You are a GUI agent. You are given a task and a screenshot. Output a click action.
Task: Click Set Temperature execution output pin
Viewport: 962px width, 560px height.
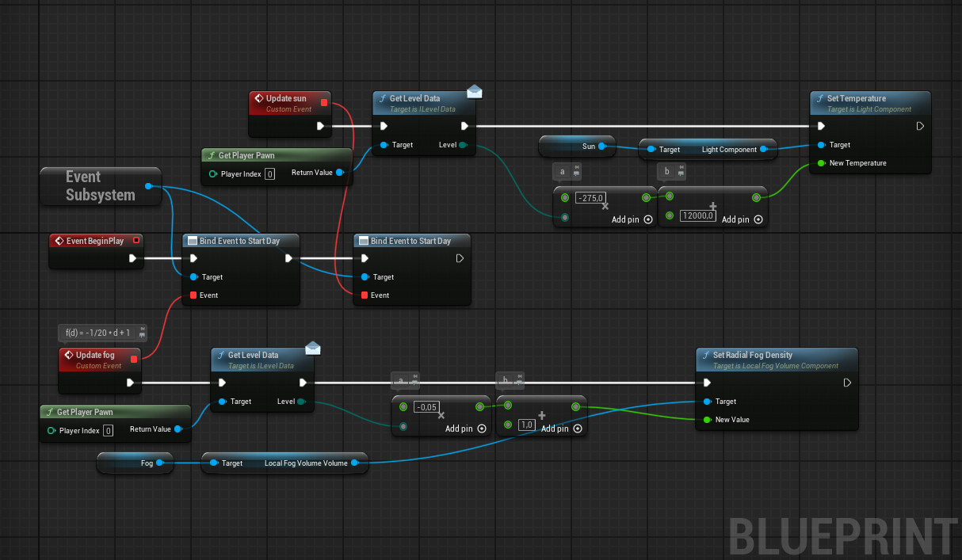(x=920, y=126)
